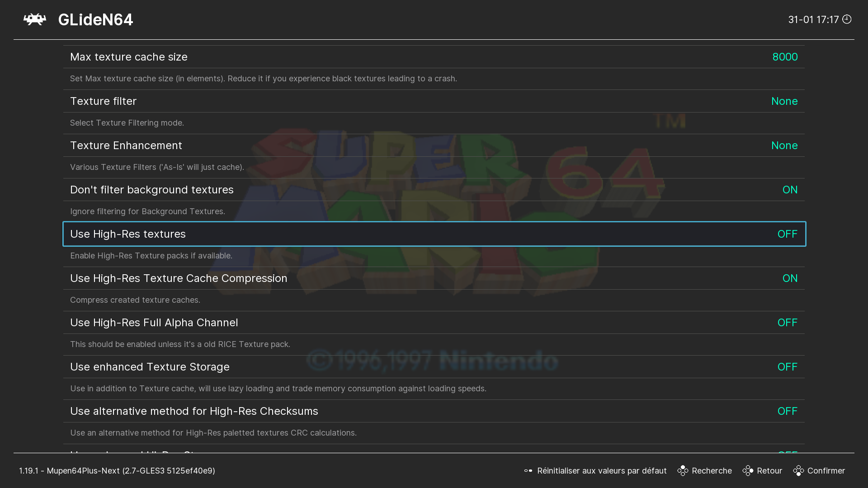Toggle Don't filter background textures ON value

click(x=790, y=190)
